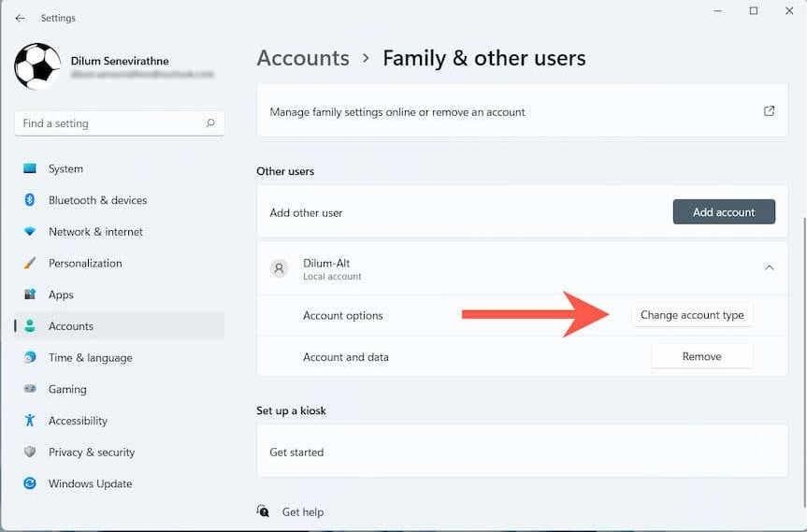Remove the Dilum-Alt account

coord(701,356)
